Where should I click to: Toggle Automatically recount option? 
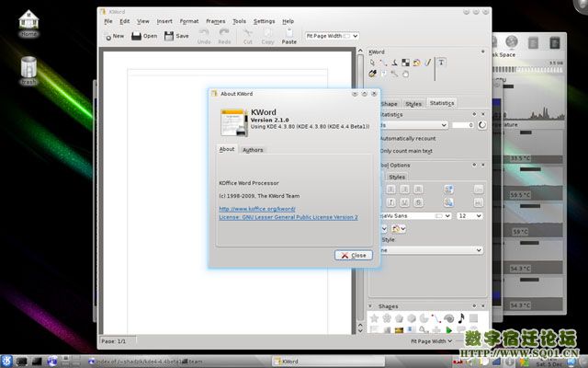coord(407,138)
